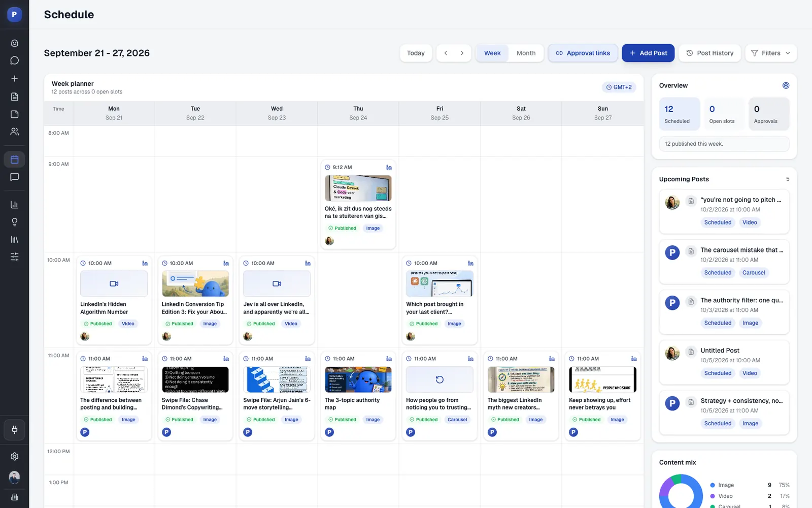Switch to Week view
Viewport: 812px width, 508px height.
click(x=492, y=53)
